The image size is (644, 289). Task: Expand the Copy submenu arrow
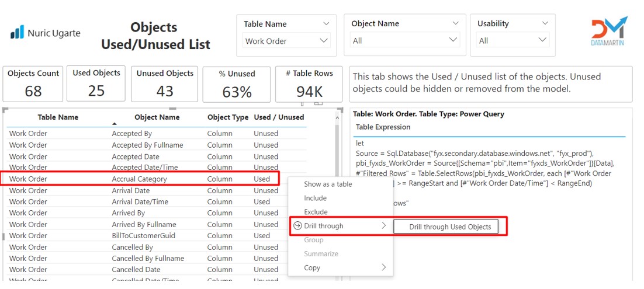[x=383, y=267]
